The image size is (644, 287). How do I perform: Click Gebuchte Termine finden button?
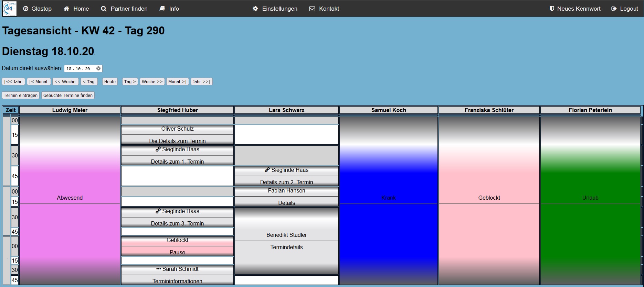tap(68, 95)
